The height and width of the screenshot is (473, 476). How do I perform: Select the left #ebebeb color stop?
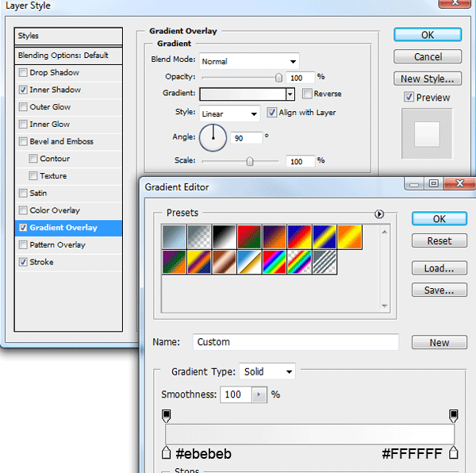[x=167, y=452]
